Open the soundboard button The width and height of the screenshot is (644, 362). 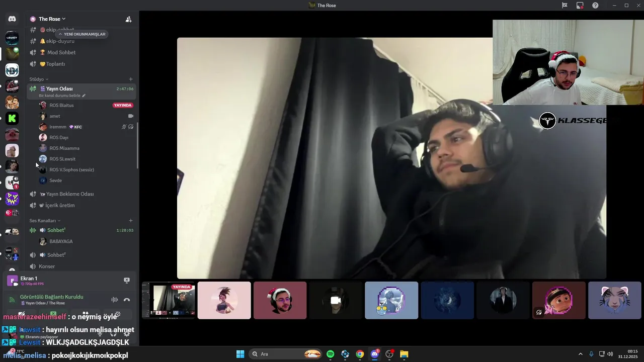[x=117, y=315]
